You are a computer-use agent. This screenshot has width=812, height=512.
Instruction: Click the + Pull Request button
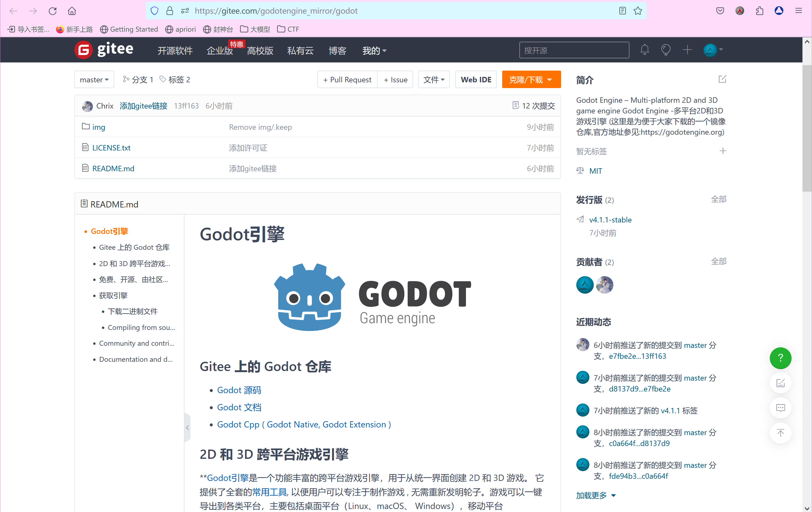pos(347,80)
